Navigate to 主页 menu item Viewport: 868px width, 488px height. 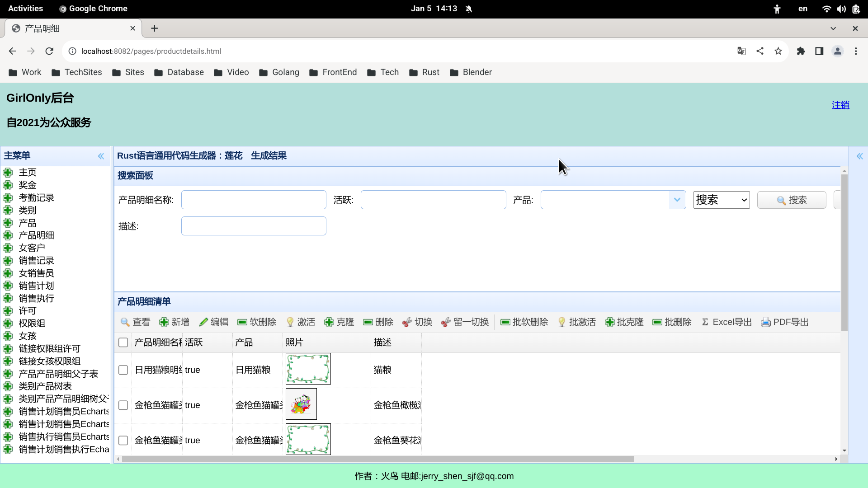28,172
